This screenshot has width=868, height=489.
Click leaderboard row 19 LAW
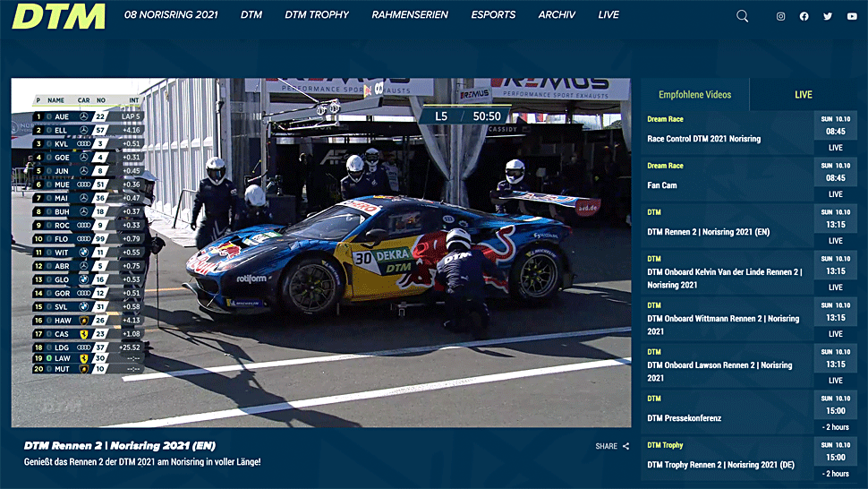(x=89, y=358)
